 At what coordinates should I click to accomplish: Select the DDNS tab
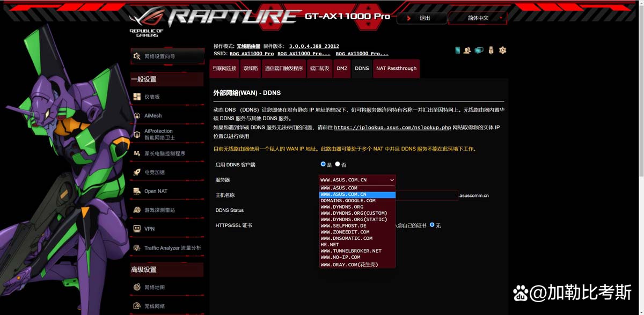[362, 69]
